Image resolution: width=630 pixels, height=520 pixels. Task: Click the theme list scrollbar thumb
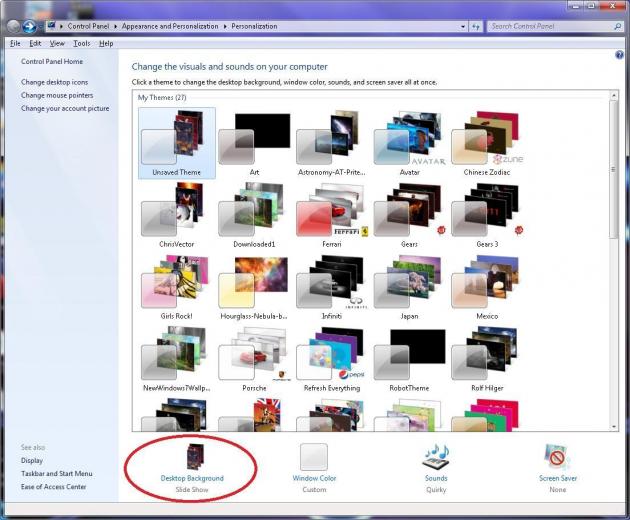[x=614, y=170]
